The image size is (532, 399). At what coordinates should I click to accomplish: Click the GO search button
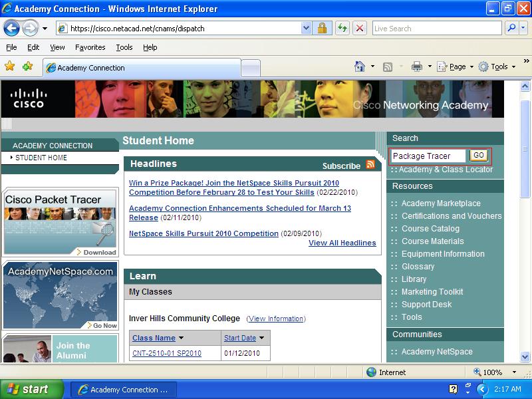tap(479, 156)
